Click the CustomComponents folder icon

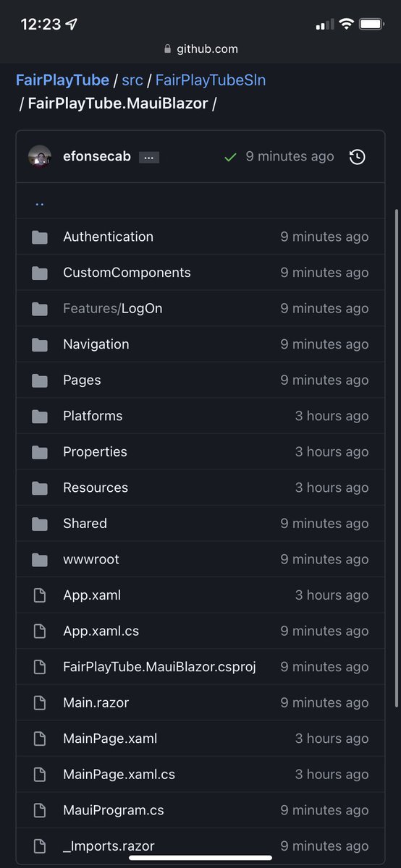coord(40,273)
